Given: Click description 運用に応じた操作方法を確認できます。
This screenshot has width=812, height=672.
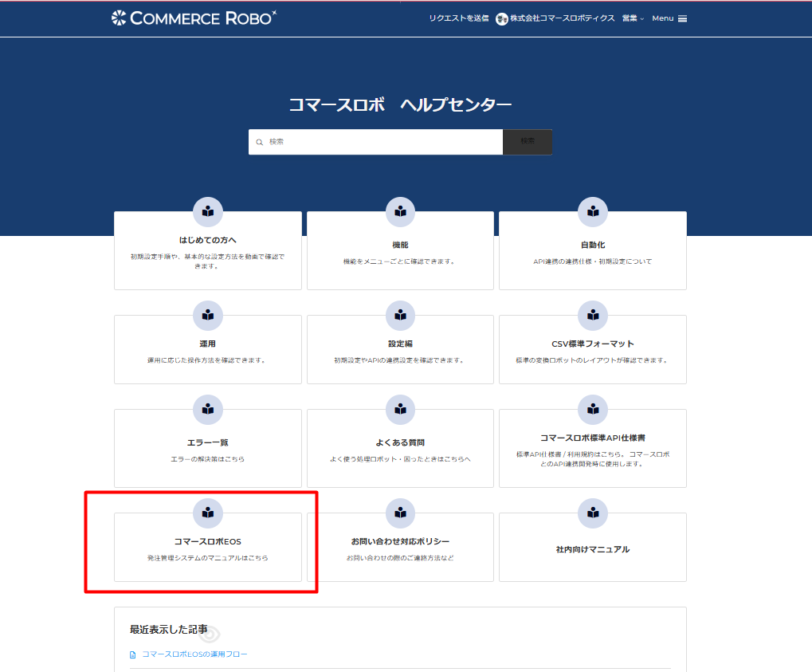Looking at the screenshot, I should coord(208,360).
